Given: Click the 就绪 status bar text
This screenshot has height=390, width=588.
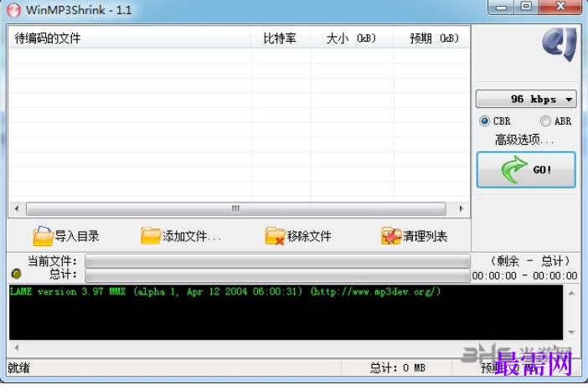Looking at the screenshot, I should 18,368.
